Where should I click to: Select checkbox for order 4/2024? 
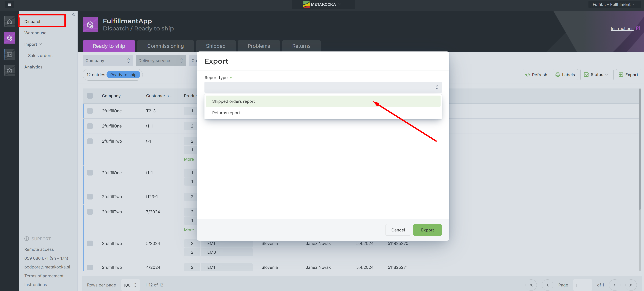point(90,267)
